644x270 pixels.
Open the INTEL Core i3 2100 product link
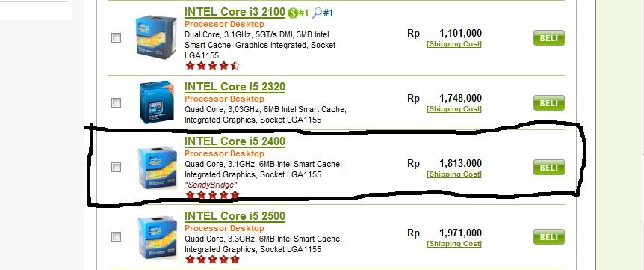tap(235, 12)
